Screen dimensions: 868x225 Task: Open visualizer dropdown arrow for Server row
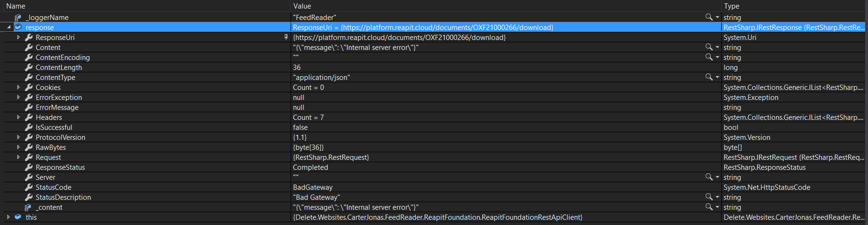(717, 177)
